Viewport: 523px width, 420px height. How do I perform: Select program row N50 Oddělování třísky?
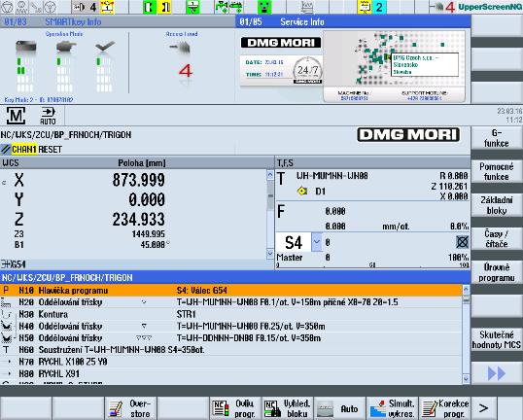click(x=230, y=338)
